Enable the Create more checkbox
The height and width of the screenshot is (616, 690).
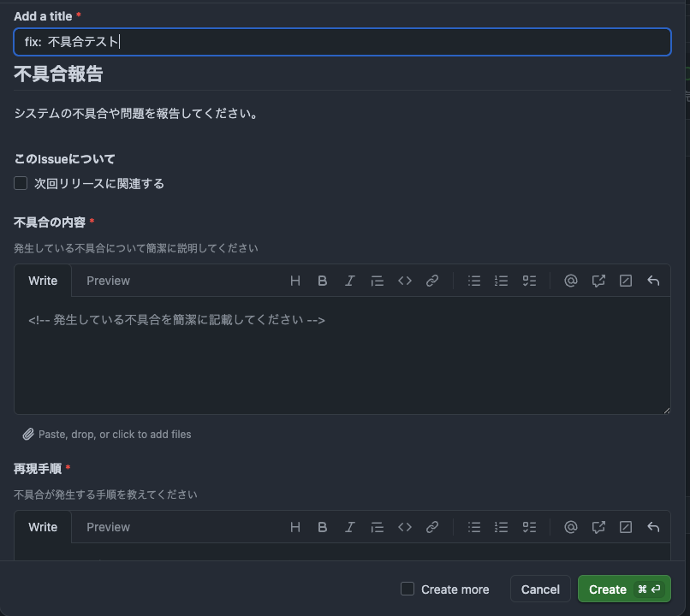pos(407,589)
